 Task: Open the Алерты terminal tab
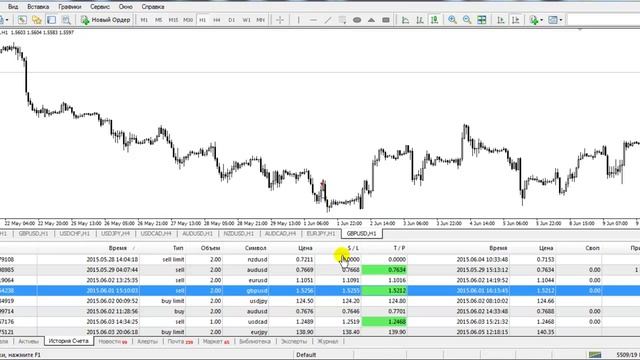pos(147,341)
